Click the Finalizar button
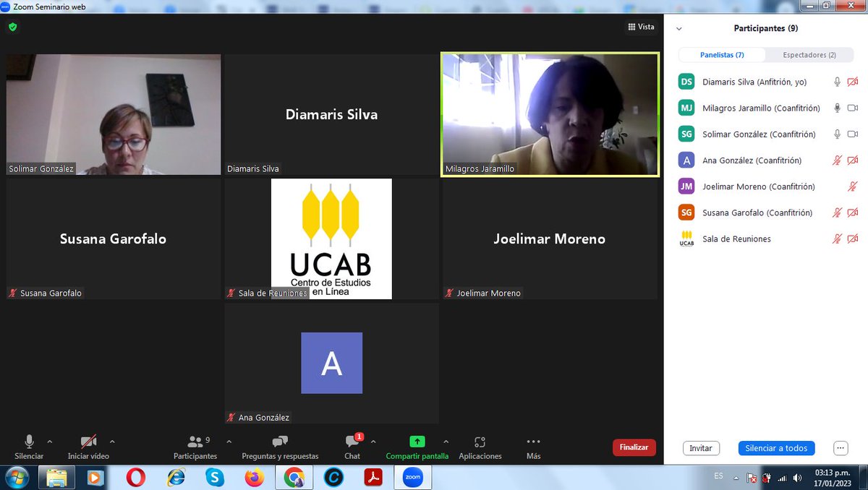This screenshot has height=490, width=868. click(634, 447)
